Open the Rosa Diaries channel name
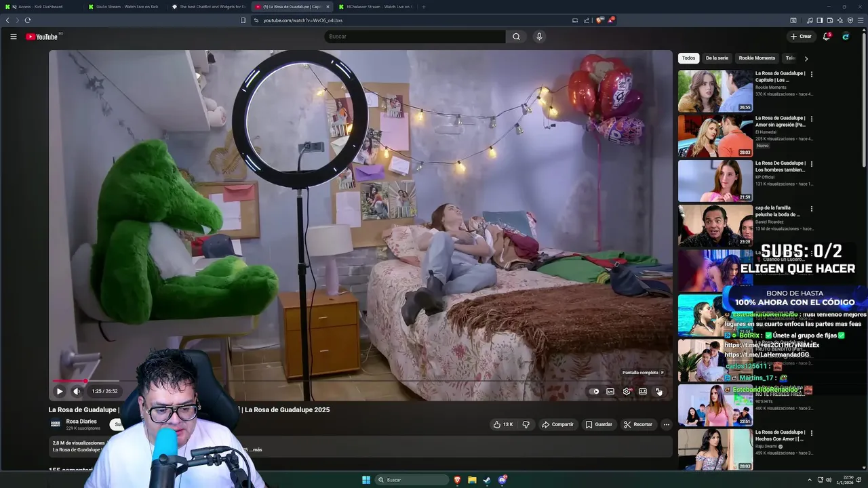 81,422
